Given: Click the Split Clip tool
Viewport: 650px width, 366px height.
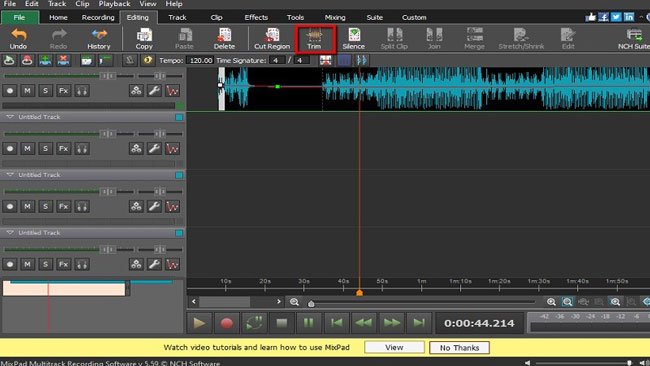Looking at the screenshot, I should (394, 39).
